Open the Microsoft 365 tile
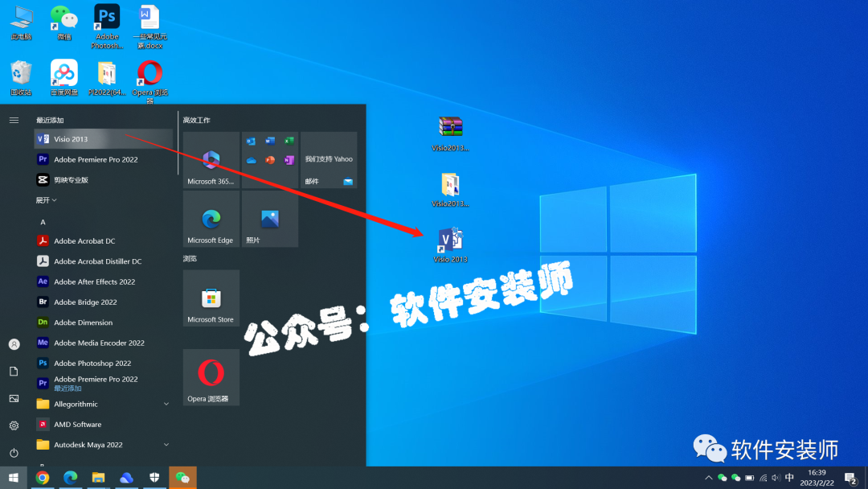Viewport: 868px width, 489px height. click(x=211, y=160)
